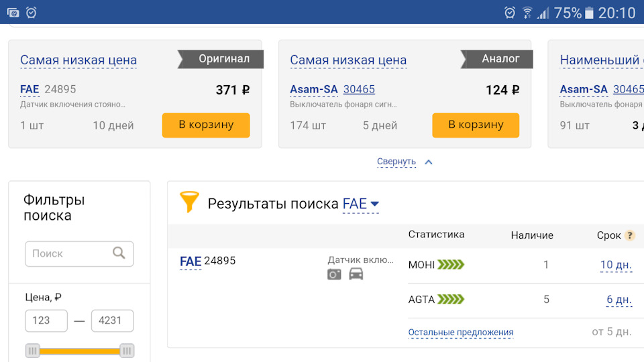The width and height of the screenshot is (644, 362).
Task: Click the car applicability icon
Action: (356, 274)
